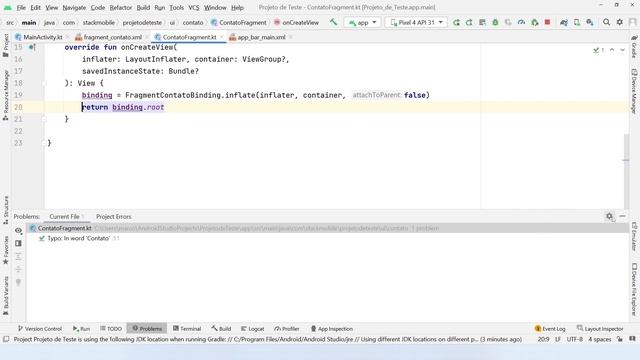The width and height of the screenshot is (640, 360).
Task: Open the Resource Manager side panel
Action: pos(6,95)
